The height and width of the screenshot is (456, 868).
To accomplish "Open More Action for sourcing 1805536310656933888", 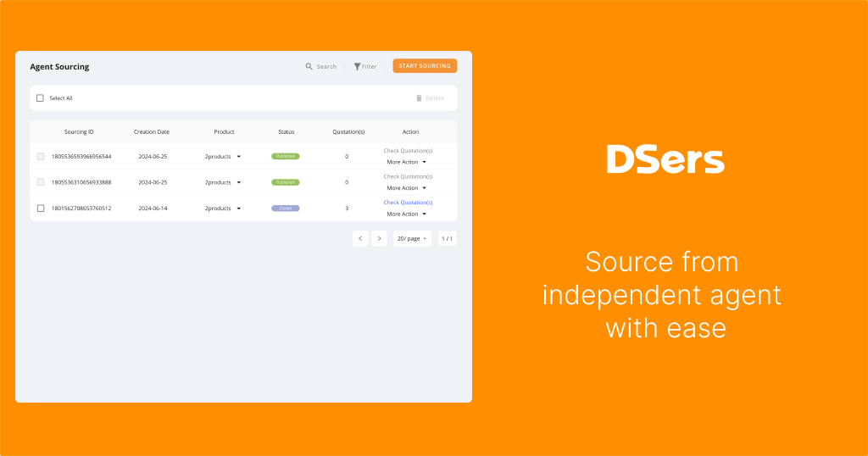I will click(x=406, y=188).
